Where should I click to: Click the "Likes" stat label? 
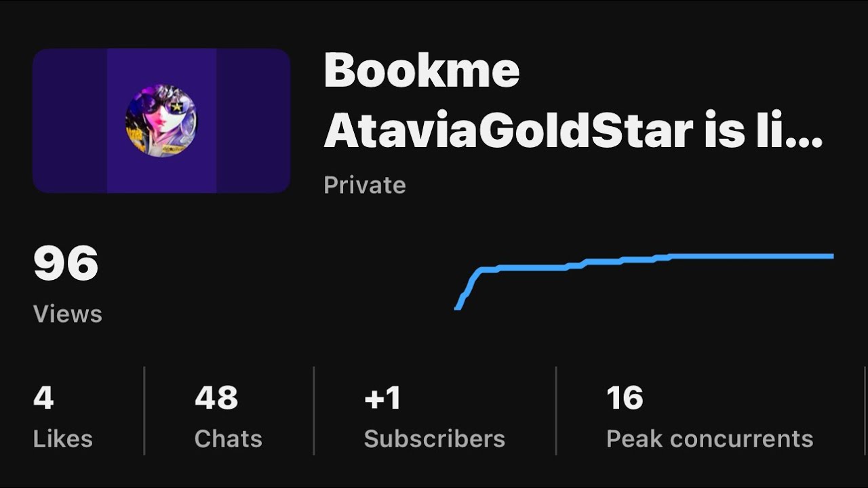pos(63,439)
